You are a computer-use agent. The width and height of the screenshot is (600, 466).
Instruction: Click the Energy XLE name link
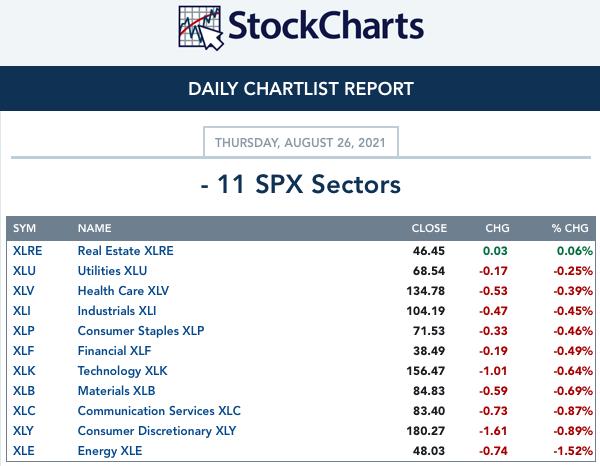point(110,451)
